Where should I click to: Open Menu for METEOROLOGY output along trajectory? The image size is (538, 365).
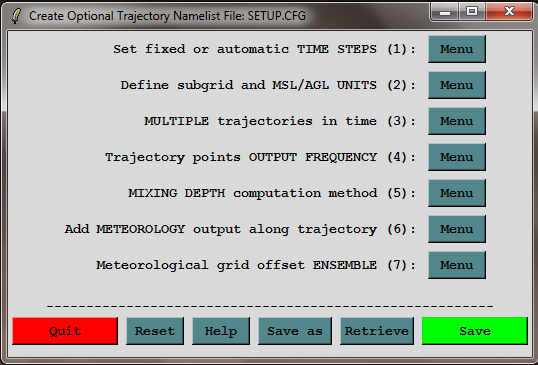pyautogui.click(x=457, y=229)
